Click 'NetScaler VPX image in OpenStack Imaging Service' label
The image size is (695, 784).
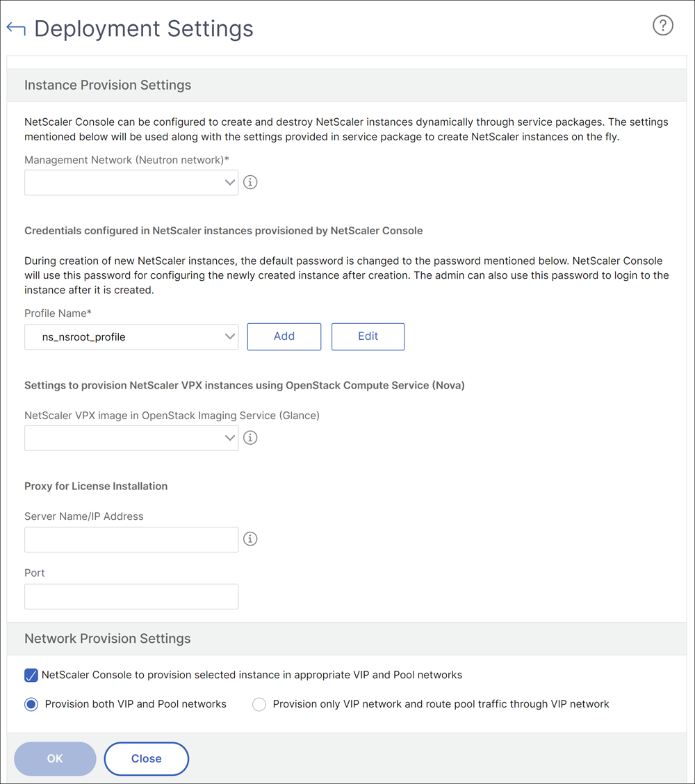click(172, 416)
